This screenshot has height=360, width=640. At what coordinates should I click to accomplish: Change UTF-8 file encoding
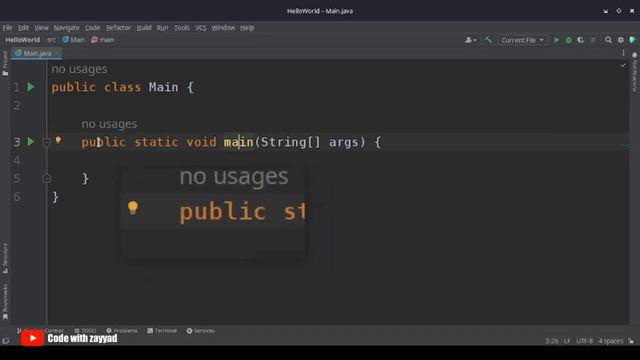pos(584,341)
